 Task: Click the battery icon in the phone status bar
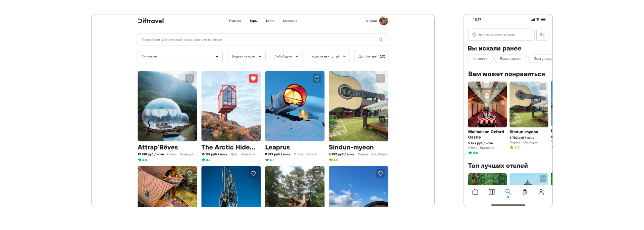(543, 19)
